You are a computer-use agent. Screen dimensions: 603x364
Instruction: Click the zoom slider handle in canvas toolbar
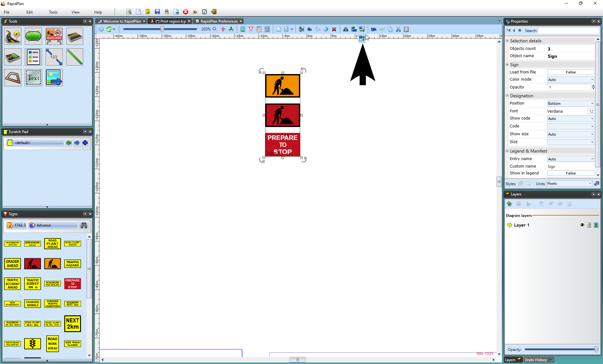point(162,29)
